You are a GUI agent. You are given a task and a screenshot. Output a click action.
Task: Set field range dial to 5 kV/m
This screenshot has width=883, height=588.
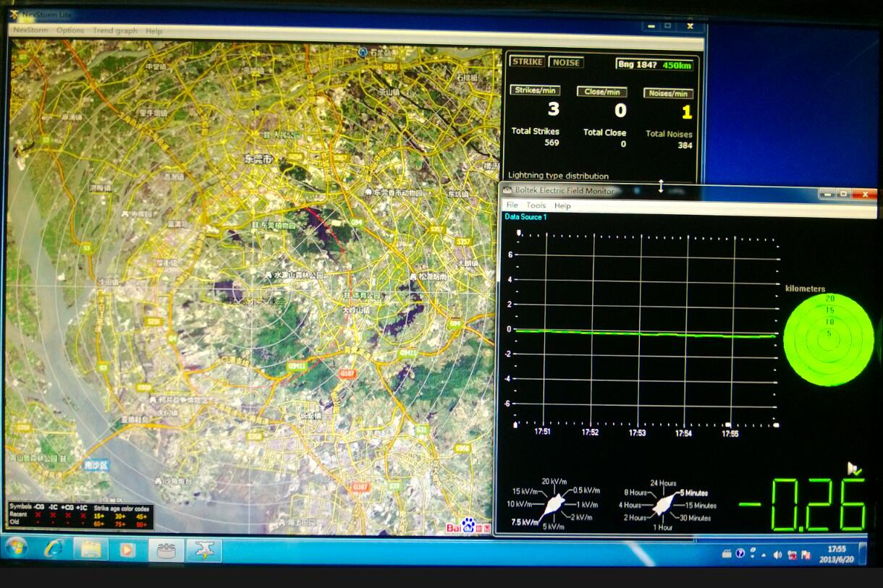[552, 527]
